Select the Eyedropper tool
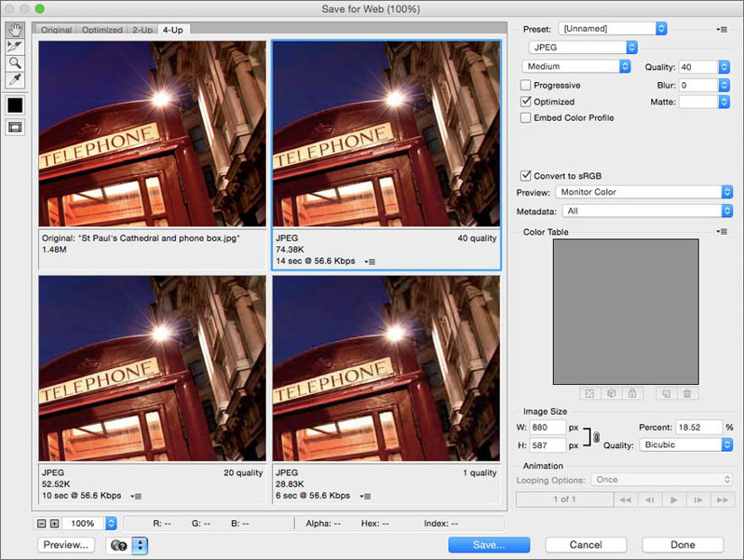 click(14, 80)
